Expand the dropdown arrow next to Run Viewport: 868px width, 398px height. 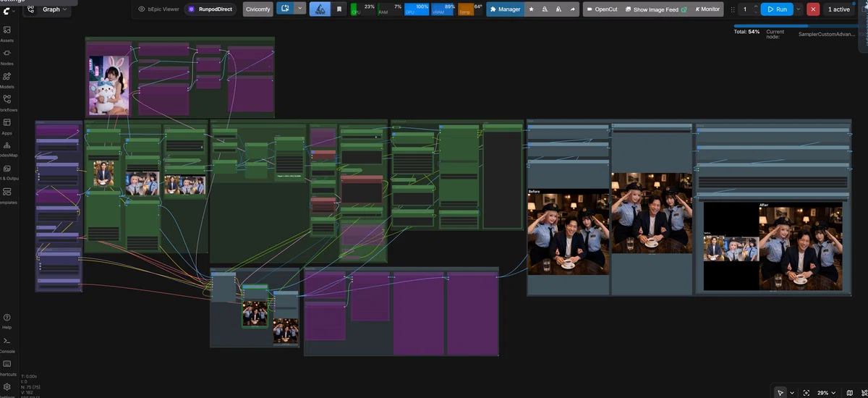tap(799, 9)
